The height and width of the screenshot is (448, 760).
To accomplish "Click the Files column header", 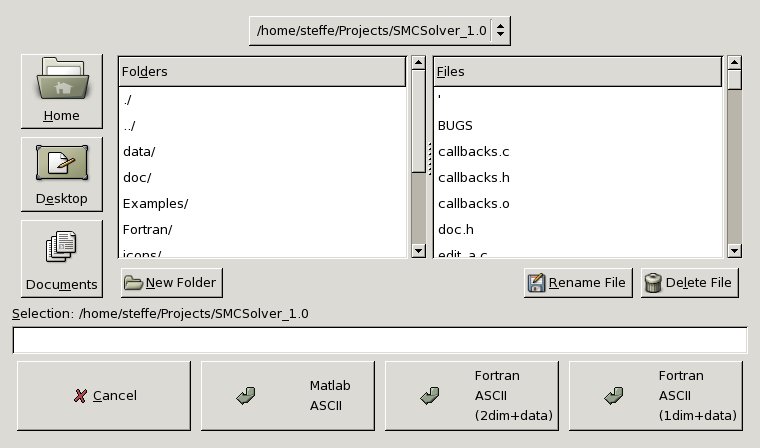I will [577, 72].
